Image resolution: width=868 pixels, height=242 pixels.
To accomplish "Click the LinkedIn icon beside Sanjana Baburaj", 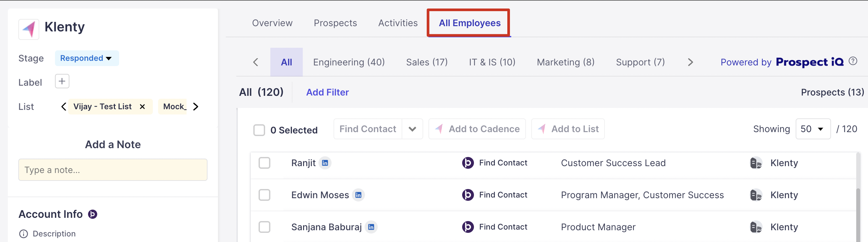I will coord(371,227).
